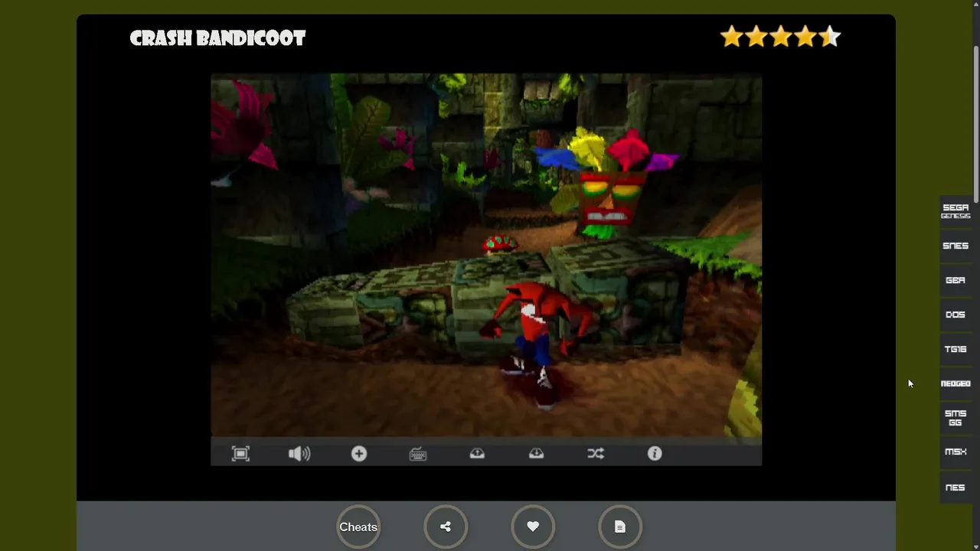Open the NeoGeo console category
Viewport: 980px width, 551px height.
pos(955,383)
